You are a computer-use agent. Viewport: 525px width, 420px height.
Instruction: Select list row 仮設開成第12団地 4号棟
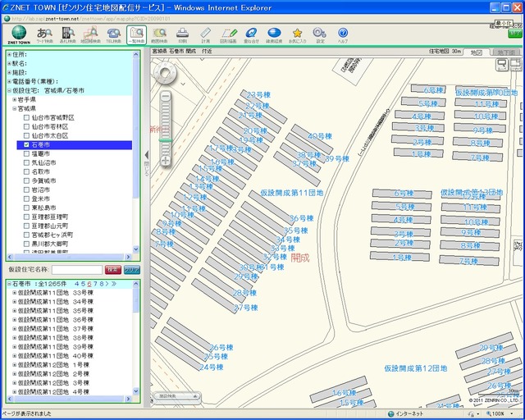click(x=53, y=391)
